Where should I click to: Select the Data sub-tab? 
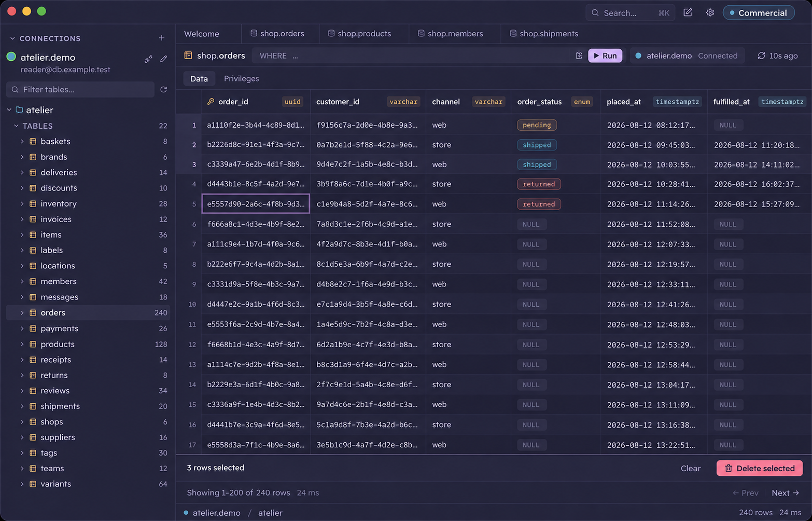click(199, 78)
